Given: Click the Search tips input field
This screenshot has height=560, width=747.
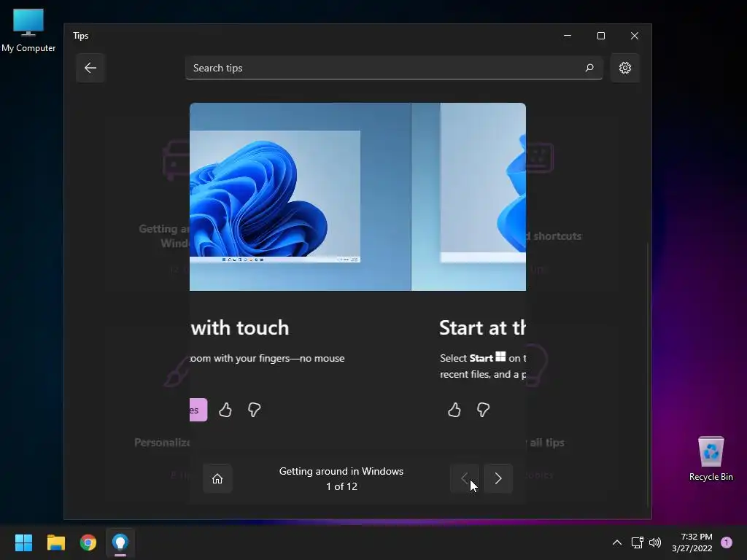Looking at the screenshot, I should (393, 68).
